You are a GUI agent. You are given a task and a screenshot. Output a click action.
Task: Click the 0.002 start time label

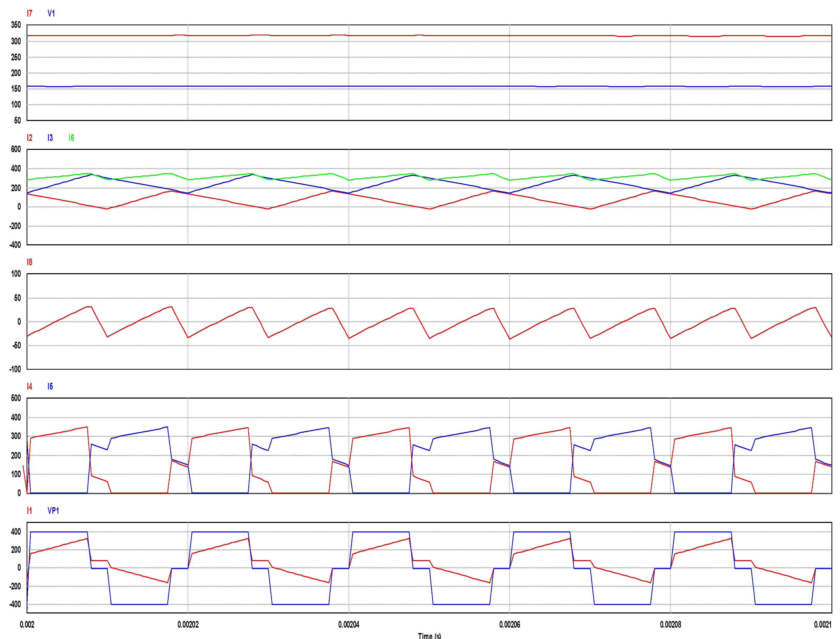[27, 625]
